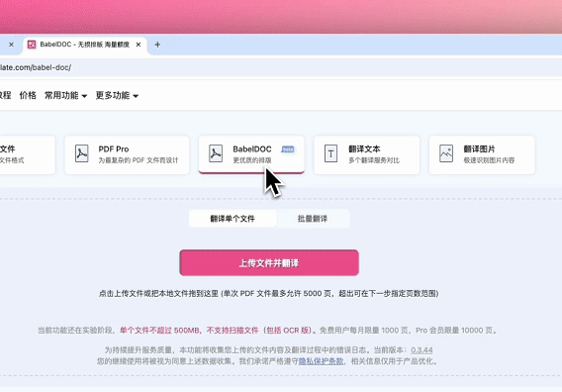Click the 为最复杂的 PDF 文件而设计 subtitle
Image resolution: width=562 pixels, height=392 pixels.
pos(139,160)
